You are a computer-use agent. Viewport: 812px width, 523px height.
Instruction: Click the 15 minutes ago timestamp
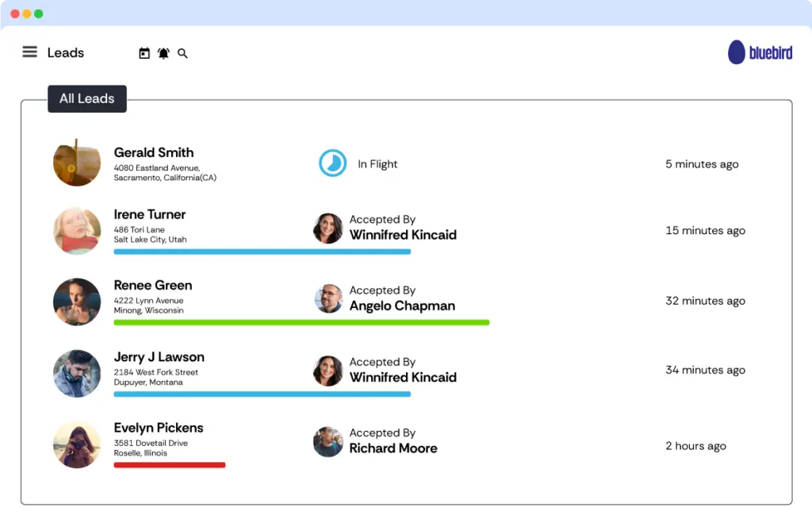(705, 230)
